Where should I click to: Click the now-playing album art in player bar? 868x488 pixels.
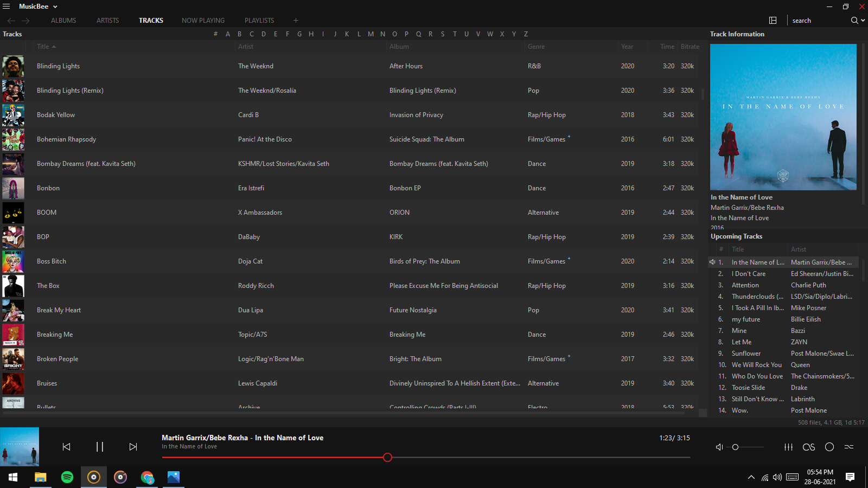[20, 447]
